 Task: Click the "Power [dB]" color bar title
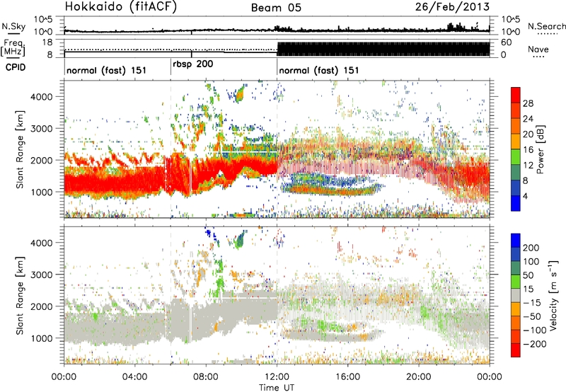541,149
